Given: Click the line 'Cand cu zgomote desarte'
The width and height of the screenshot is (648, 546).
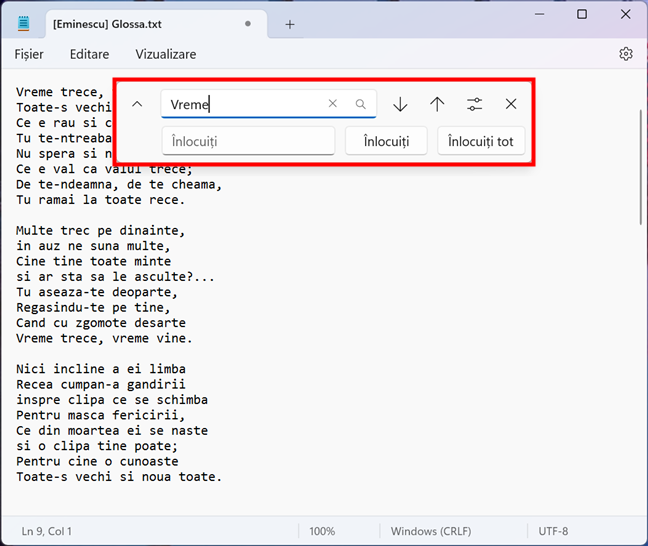Looking at the screenshot, I should [101, 323].
